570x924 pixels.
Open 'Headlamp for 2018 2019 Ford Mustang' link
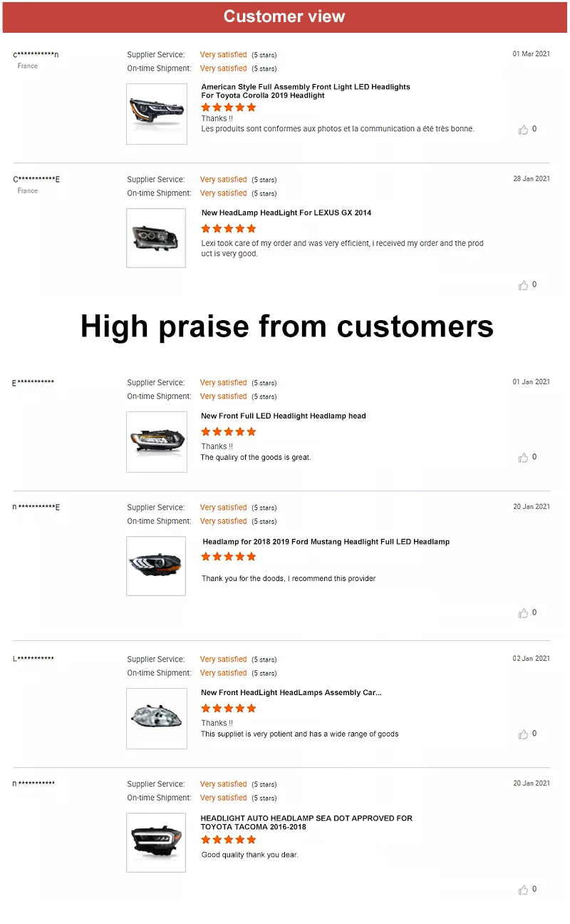click(326, 542)
